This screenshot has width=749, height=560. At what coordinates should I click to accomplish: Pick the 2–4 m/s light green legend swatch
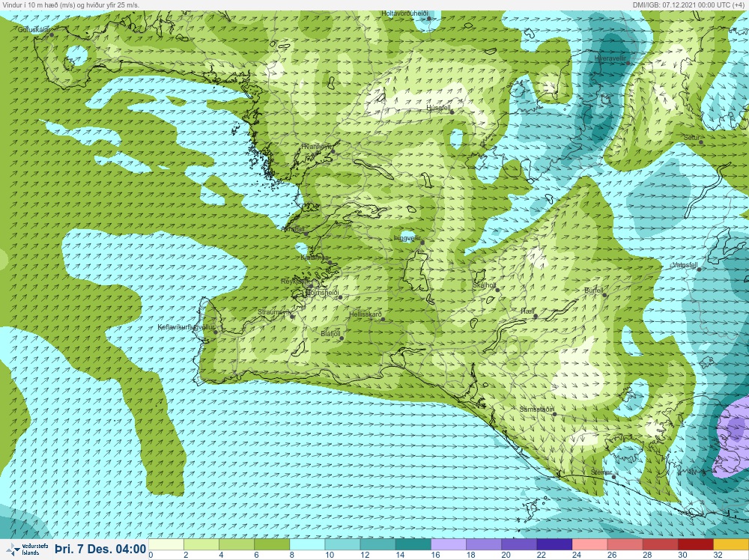pos(201,545)
